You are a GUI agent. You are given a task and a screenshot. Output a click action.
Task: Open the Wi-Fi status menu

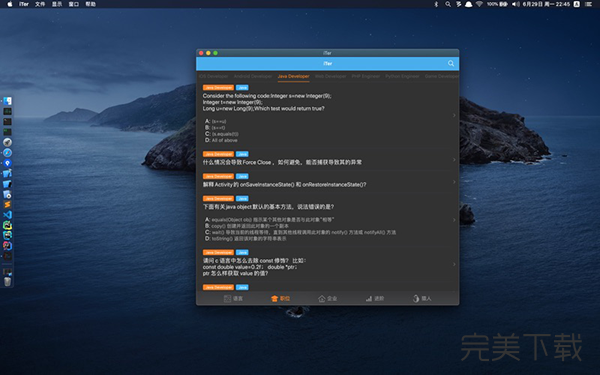(x=479, y=4)
